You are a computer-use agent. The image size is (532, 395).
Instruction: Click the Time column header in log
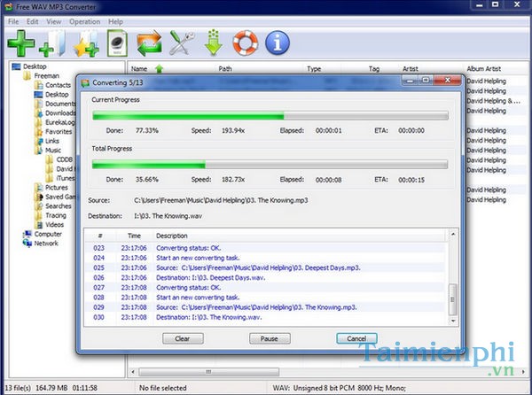(x=135, y=236)
